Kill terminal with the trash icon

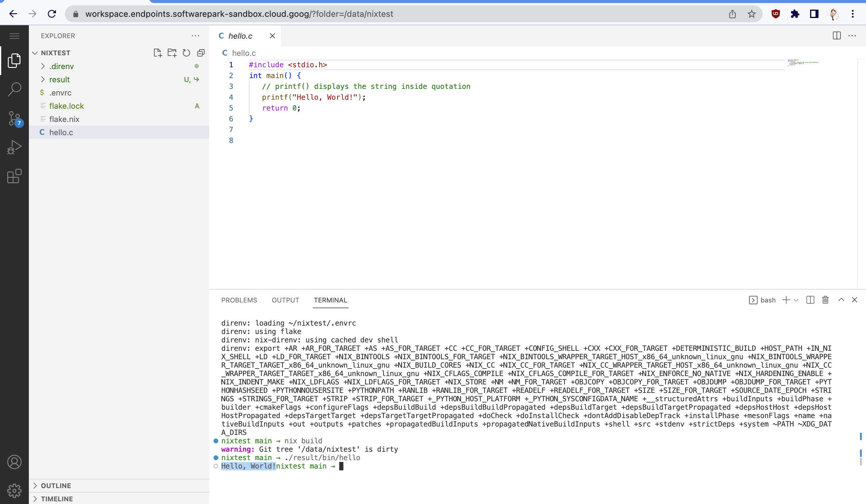tap(825, 300)
